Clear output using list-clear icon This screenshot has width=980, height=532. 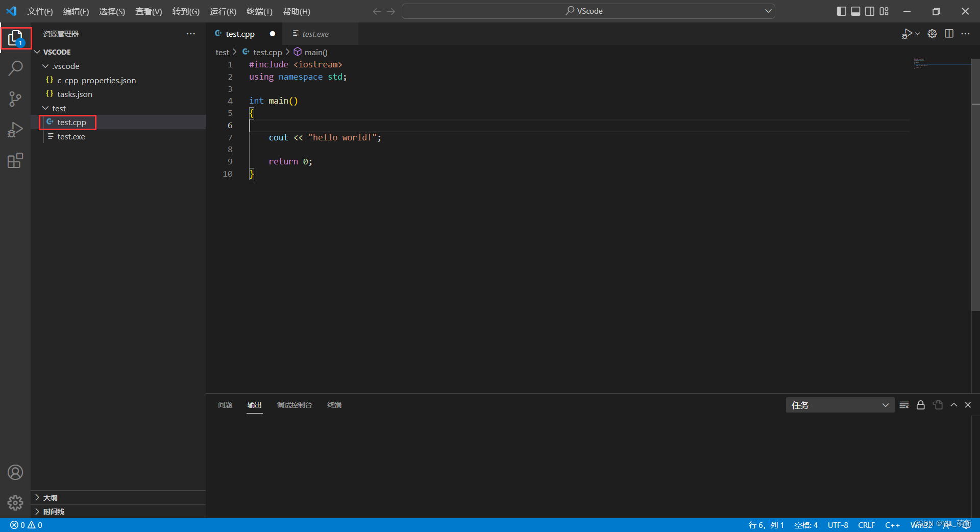(x=904, y=405)
